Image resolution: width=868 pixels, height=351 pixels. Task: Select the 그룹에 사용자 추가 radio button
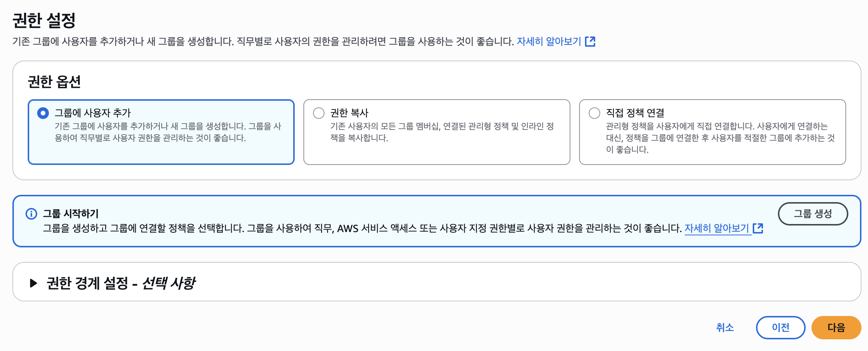[x=43, y=113]
